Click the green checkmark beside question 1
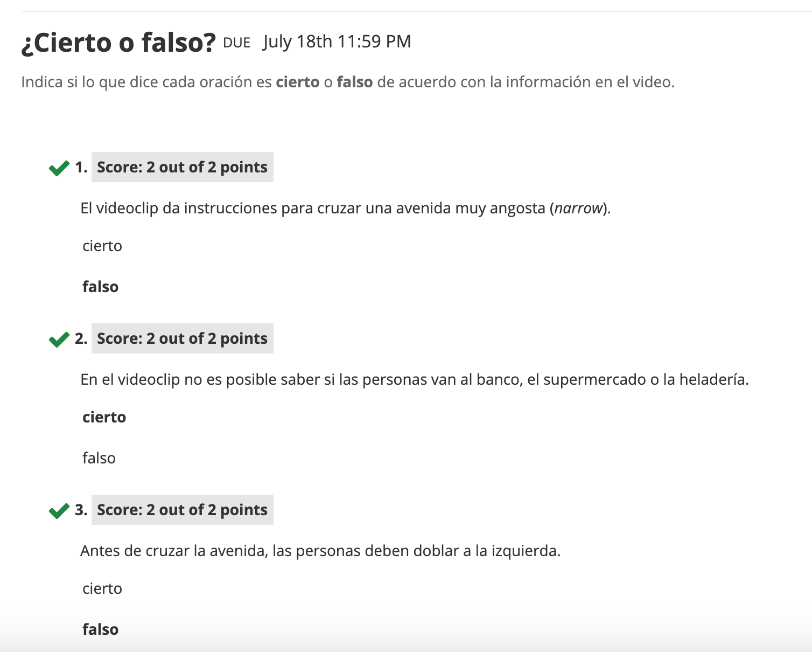 [59, 168]
